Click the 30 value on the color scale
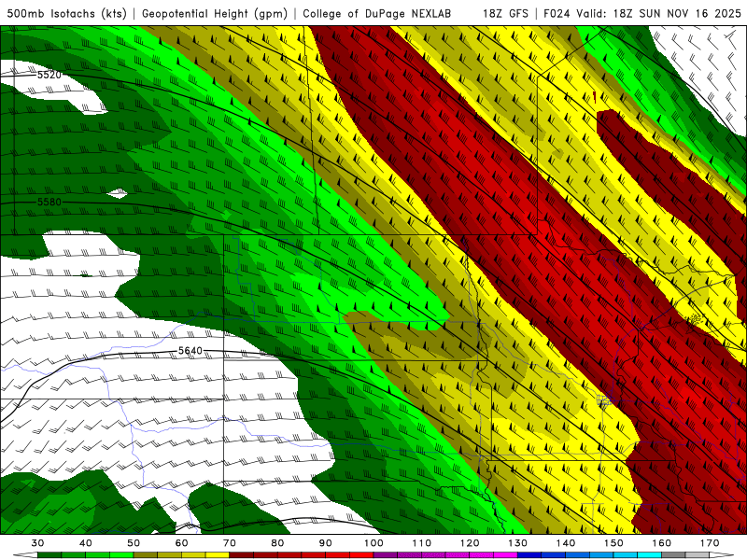The width and height of the screenshot is (747, 560). coord(37,543)
